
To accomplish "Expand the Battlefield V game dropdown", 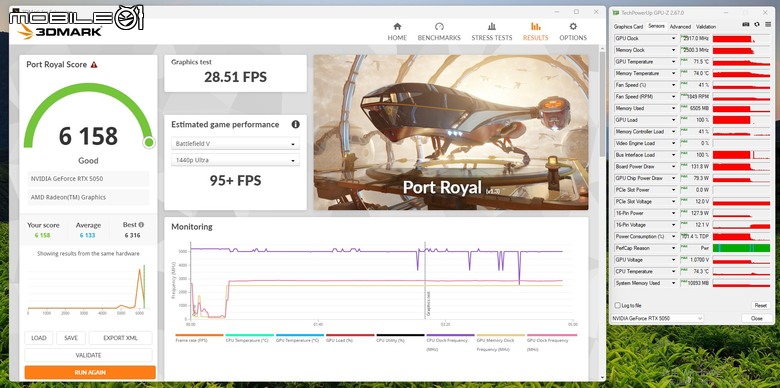I will coord(235,144).
